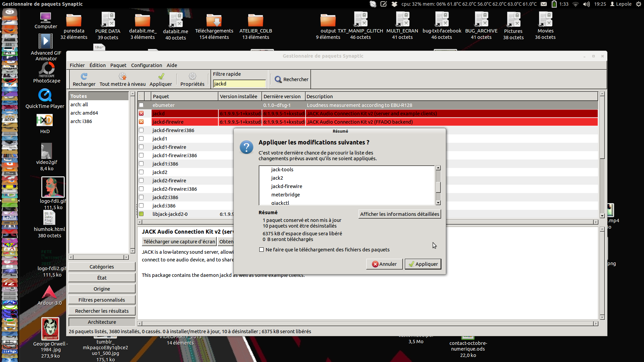Enable download-only package files checkbox
The width and height of the screenshot is (644, 362).
[x=262, y=250]
